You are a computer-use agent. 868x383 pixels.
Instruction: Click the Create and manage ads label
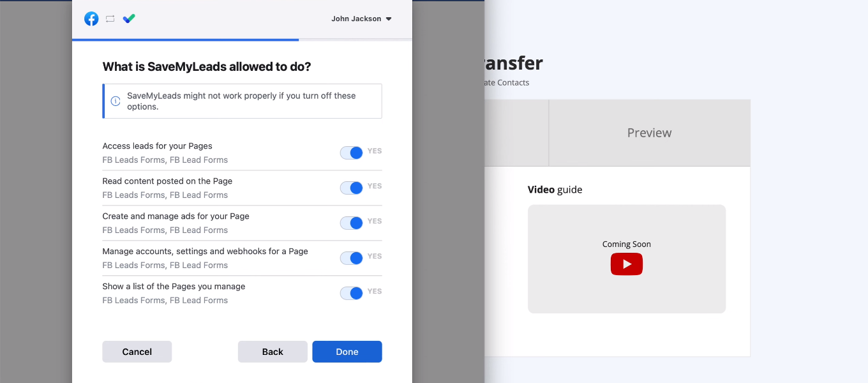click(x=176, y=216)
